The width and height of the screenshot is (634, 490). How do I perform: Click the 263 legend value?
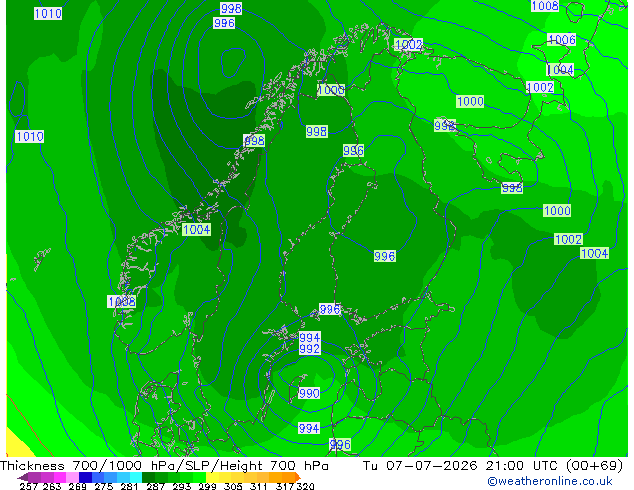52,486
